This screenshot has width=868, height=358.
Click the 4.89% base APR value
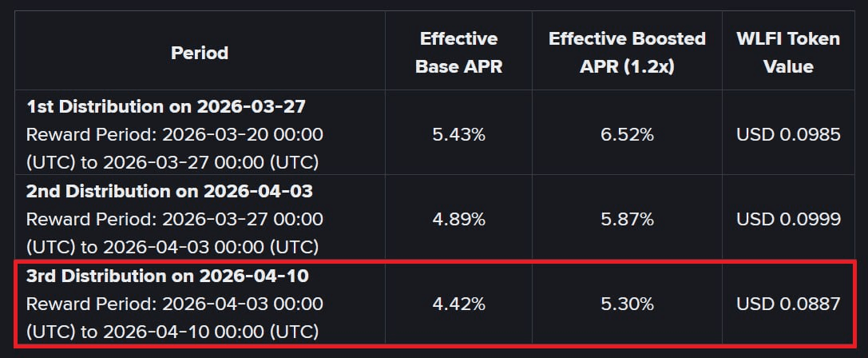tap(458, 219)
